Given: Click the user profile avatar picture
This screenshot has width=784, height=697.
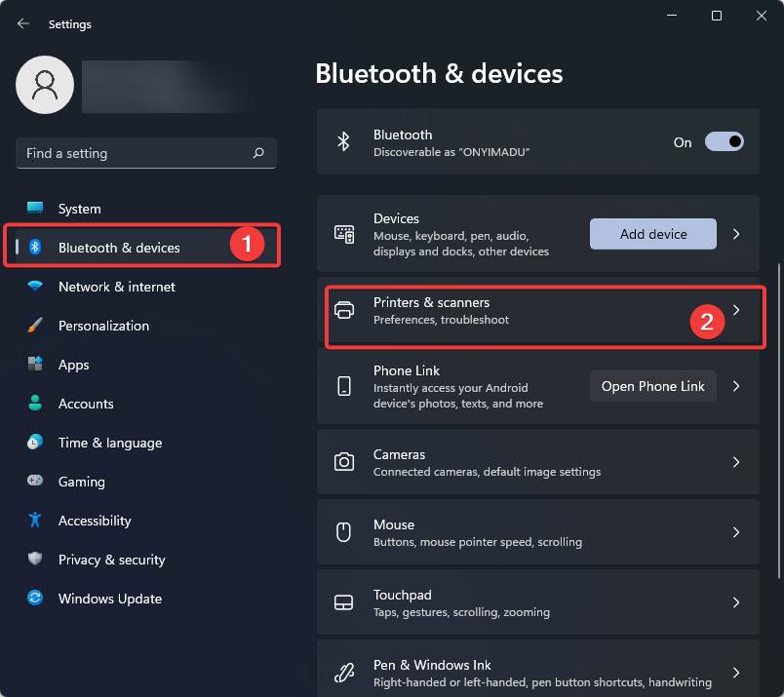Looking at the screenshot, I should click(x=45, y=85).
